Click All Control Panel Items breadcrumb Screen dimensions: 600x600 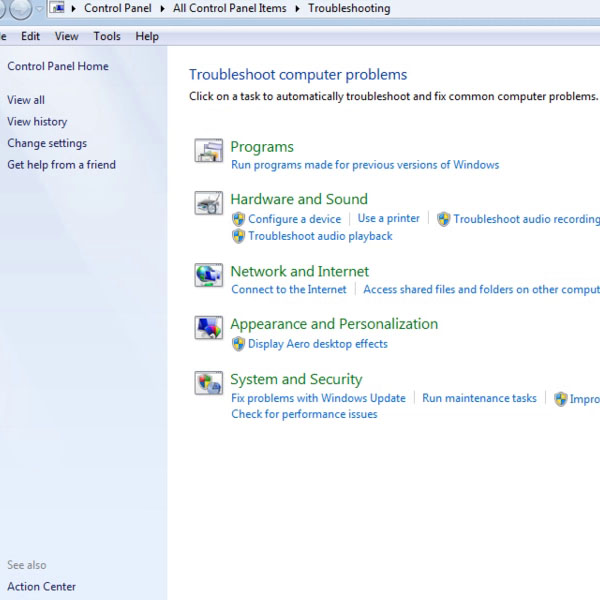pos(230,8)
